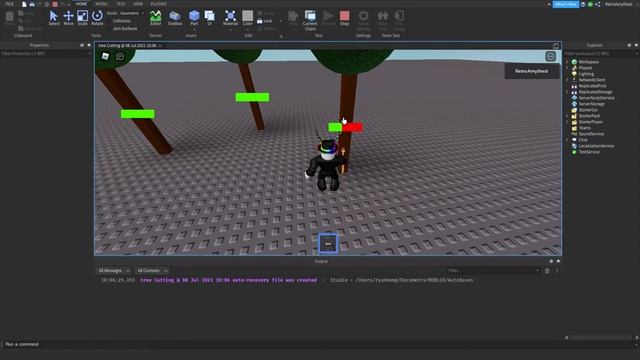
Task: Open the FILE menu
Action: click(9, 4)
